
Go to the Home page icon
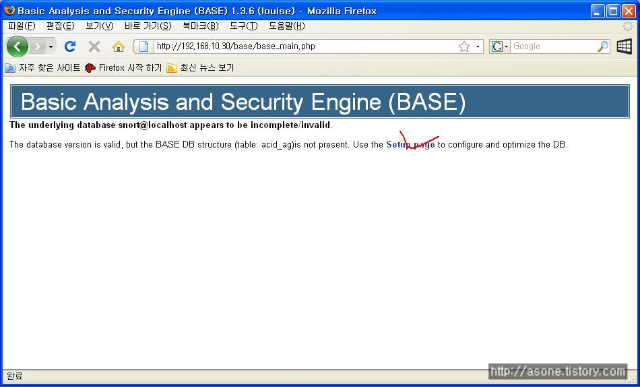point(118,47)
